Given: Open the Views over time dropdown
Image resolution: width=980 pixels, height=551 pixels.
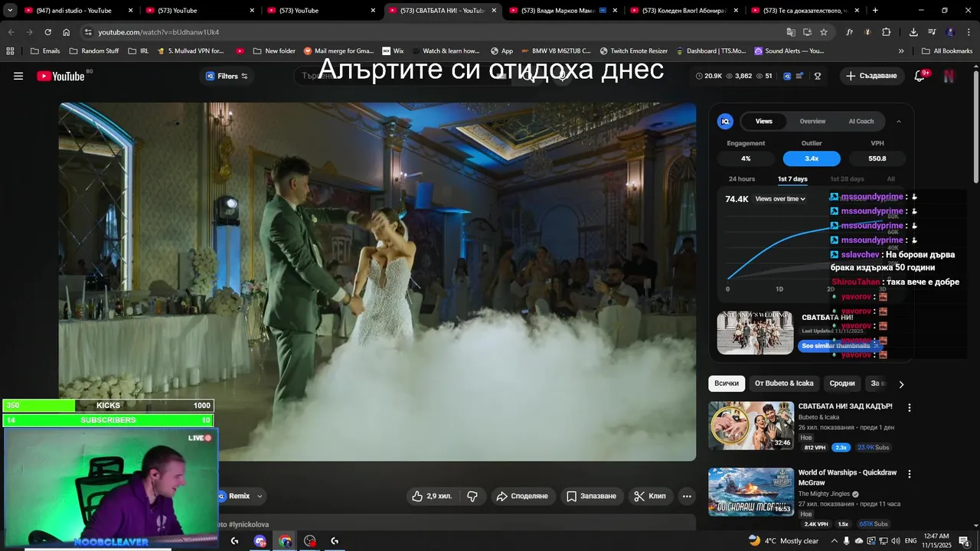Looking at the screenshot, I should [780, 199].
